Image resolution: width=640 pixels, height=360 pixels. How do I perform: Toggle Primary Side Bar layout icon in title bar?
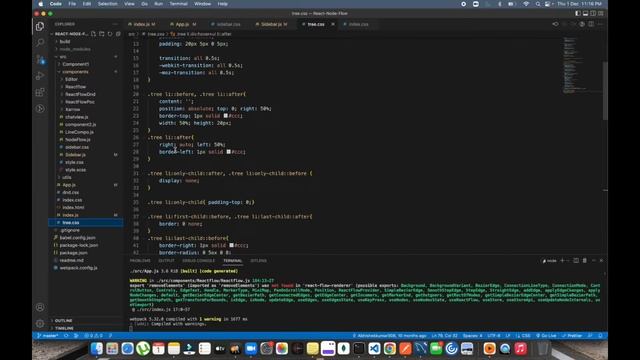pos(578,13)
